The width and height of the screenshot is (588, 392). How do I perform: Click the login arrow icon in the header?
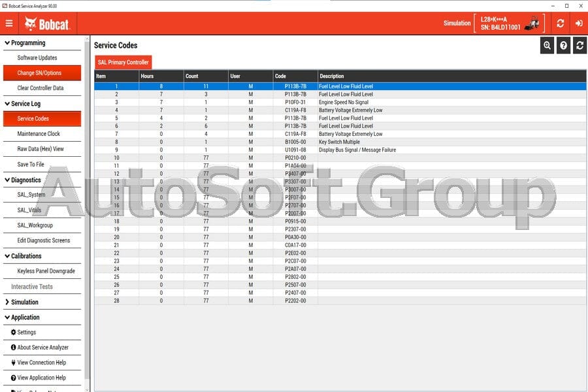pyautogui.click(x=579, y=24)
